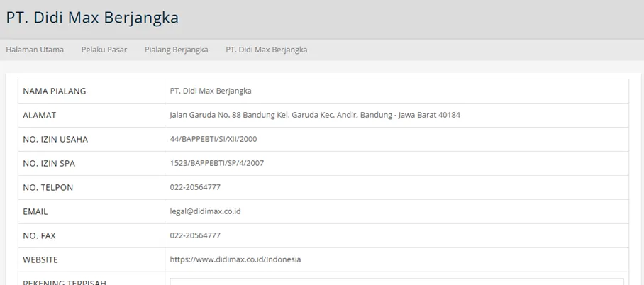Click the NAMA PIALANG label cell
This screenshot has height=285, width=644.
[91, 91]
